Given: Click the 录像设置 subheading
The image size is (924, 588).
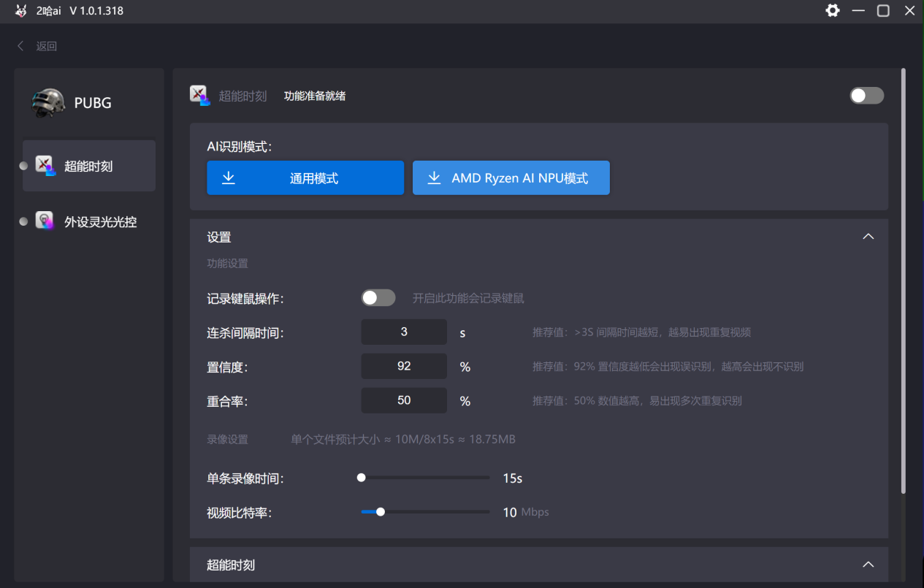Looking at the screenshot, I should click(x=227, y=439).
